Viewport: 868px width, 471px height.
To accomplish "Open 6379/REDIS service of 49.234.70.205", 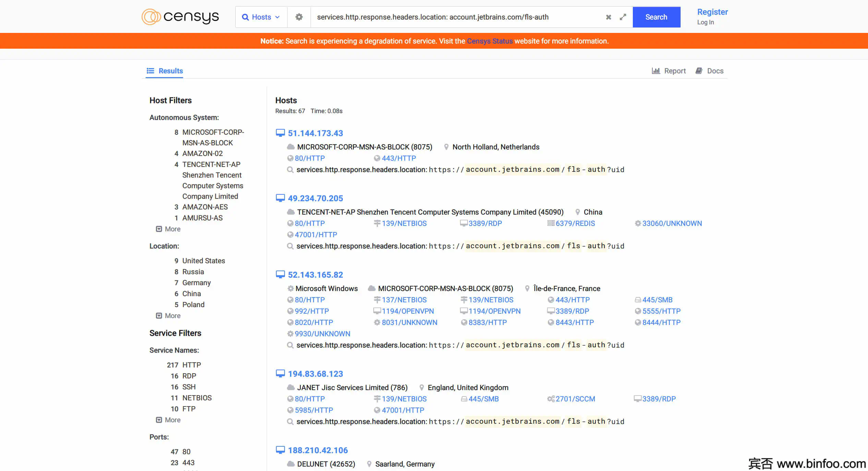I will click(575, 224).
